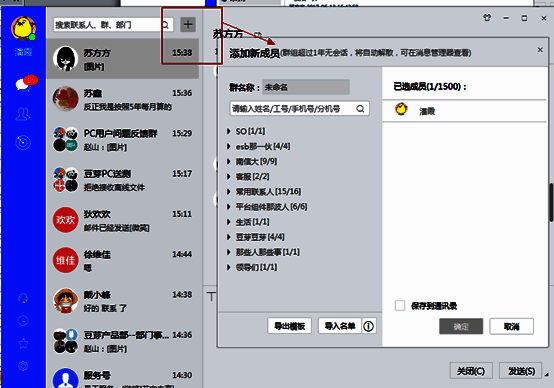Click the star favorites icon in sidebar

[x=23, y=343]
